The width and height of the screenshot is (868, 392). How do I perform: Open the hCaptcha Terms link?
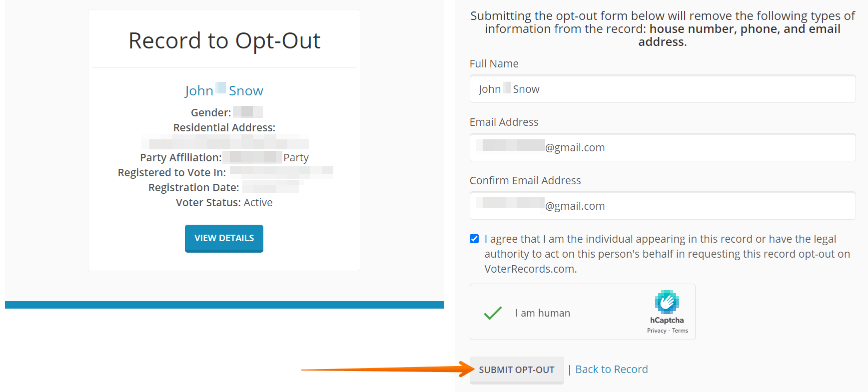[x=680, y=330]
